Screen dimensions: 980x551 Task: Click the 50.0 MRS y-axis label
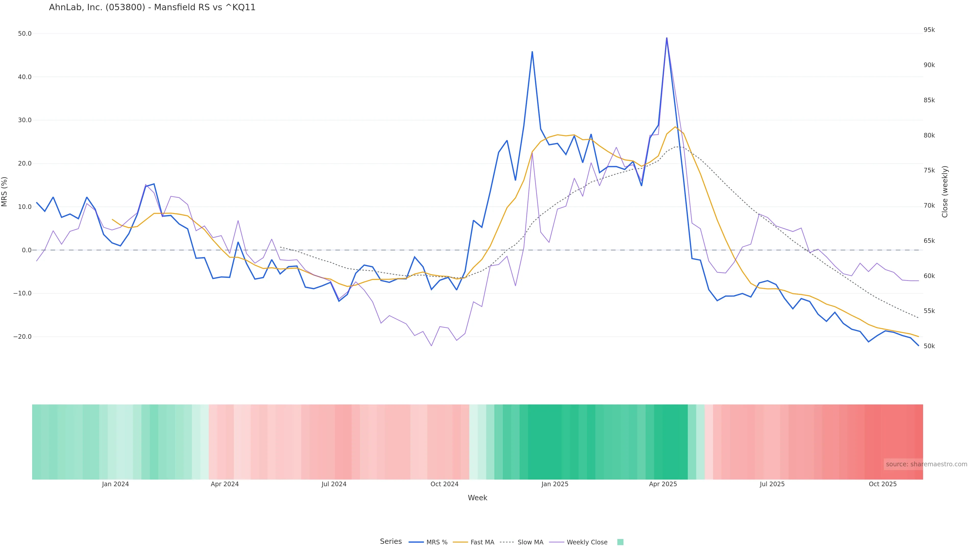(x=25, y=33)
